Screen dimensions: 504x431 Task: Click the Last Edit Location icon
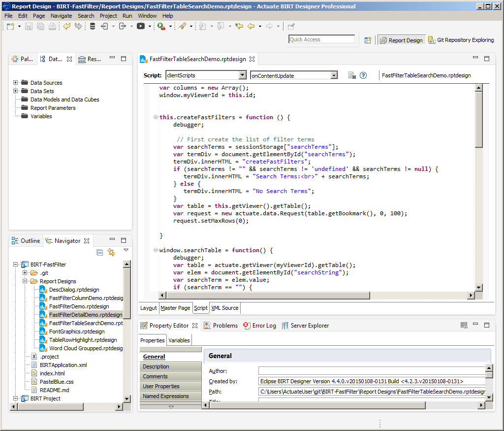click(239, 27)
